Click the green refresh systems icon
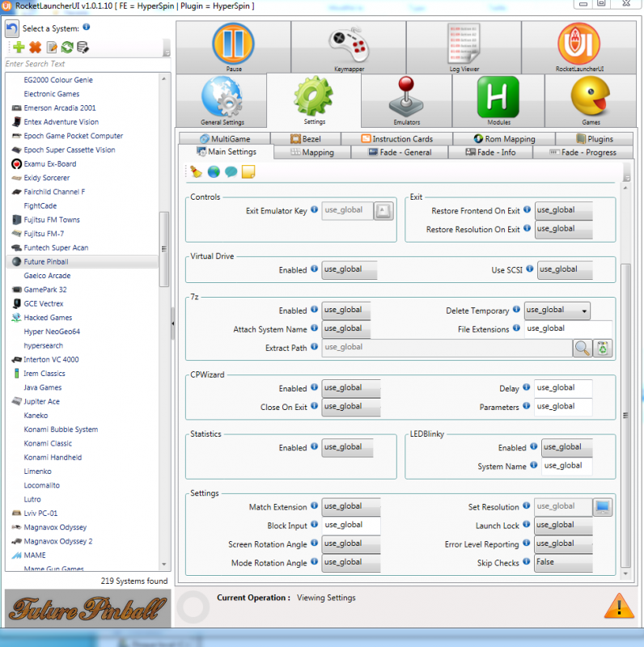This screenshot has height=647, width=644. (67, 47)
